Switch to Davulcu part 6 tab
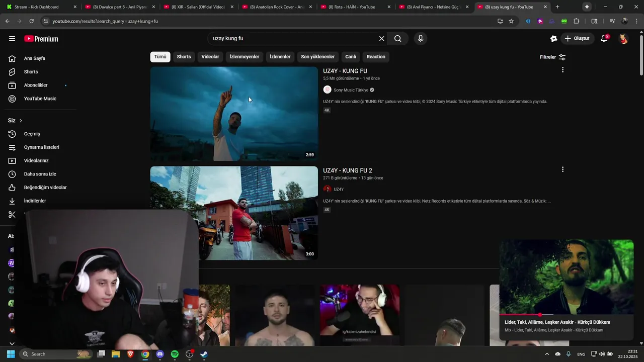This screenshot has width=644, height=362. (119, 7)
